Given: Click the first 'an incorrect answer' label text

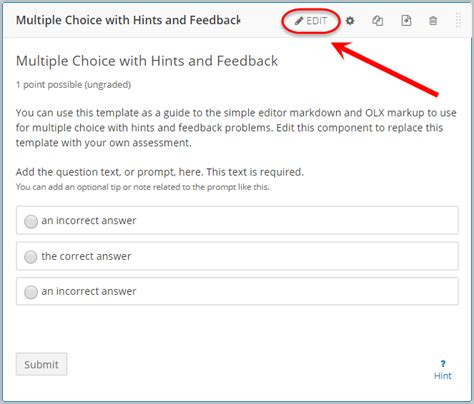Looking at the screenshot, I should tap(89, 221).
